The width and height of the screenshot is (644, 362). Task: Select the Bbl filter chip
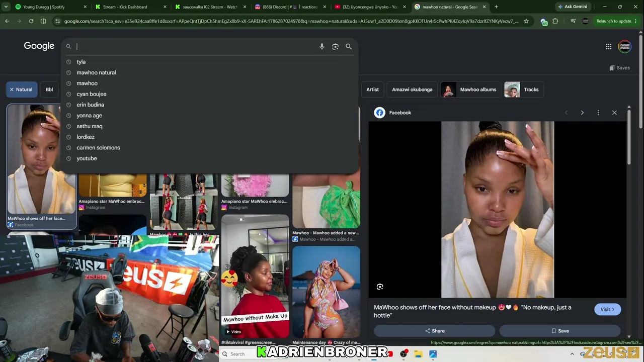49,89
